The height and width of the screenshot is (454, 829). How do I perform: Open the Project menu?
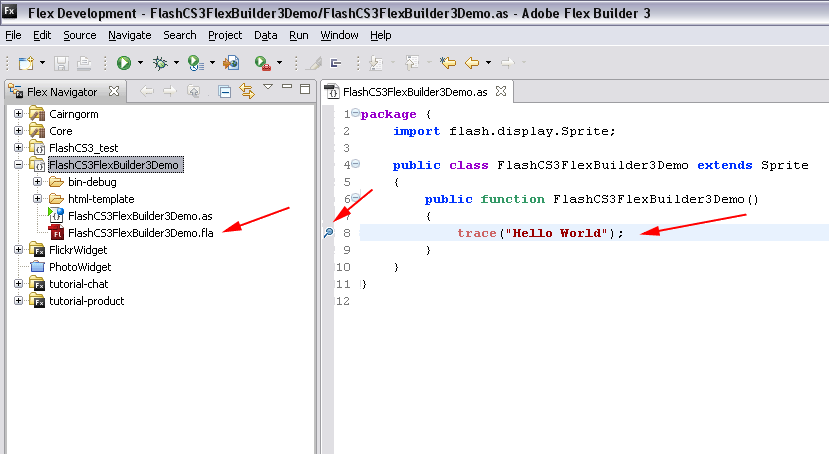click(x=225, y=35)
